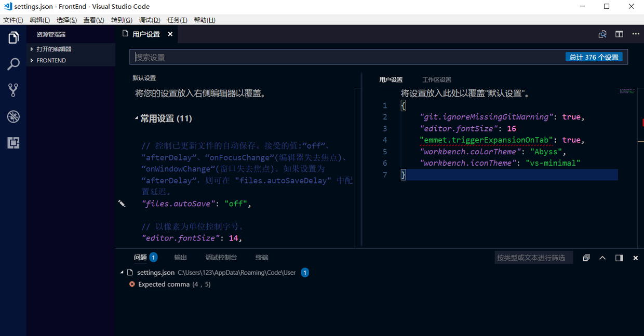Image resolution: width=644 pixels, height=336 pixels.
Task: Click the collapse all icon in the problems panel
Action: click(x=586, y=258)
